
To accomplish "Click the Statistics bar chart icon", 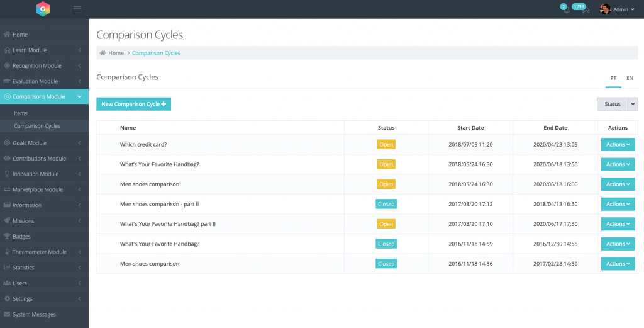I will click(x=7, y=268).
